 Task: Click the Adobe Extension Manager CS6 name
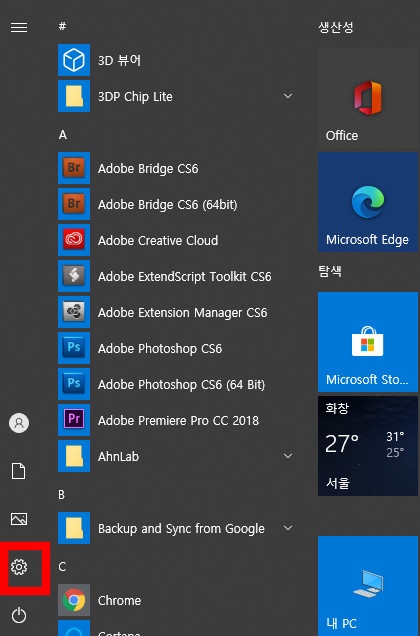183,313
